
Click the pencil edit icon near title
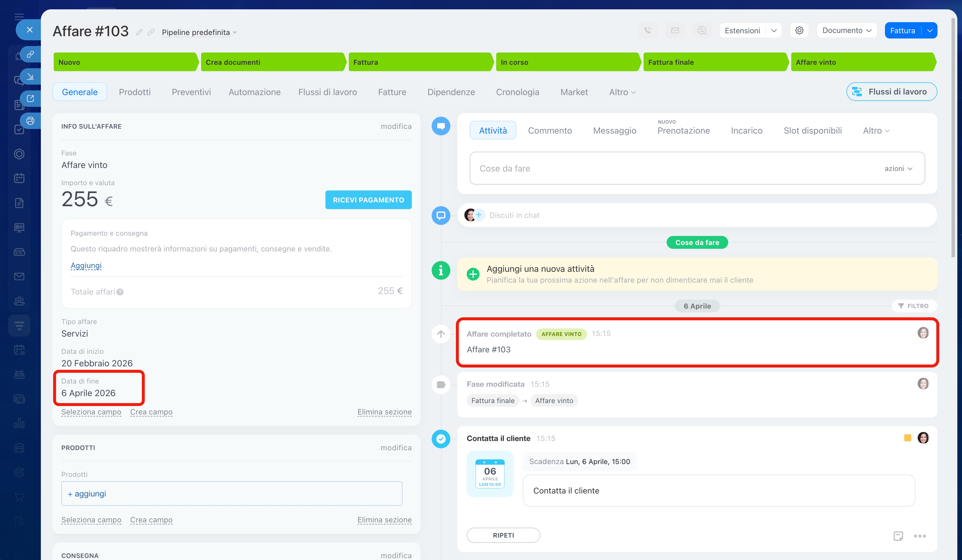coord(139,32)
